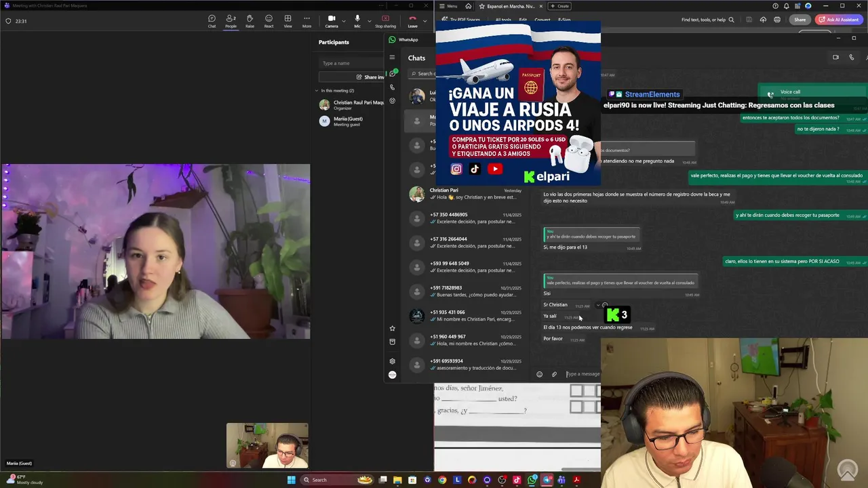Screen dimensions: 868x488
Task: Open File Explorer from taskbar
Action: [397, 480]
